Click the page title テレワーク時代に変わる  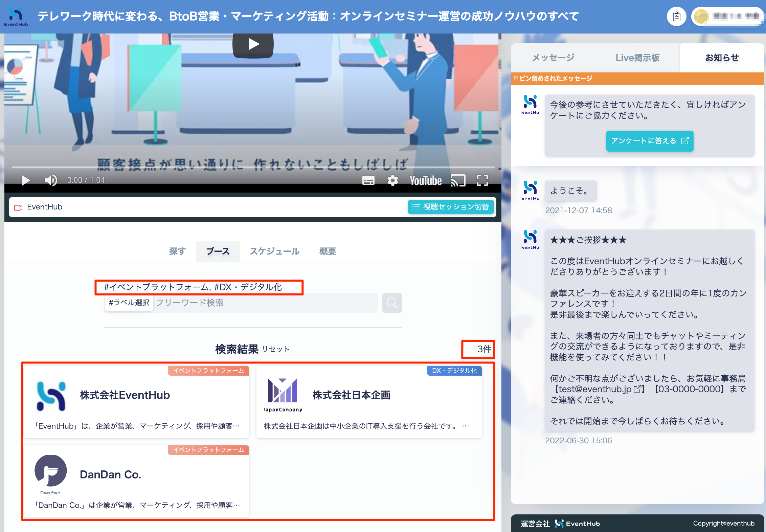[308, 16]
